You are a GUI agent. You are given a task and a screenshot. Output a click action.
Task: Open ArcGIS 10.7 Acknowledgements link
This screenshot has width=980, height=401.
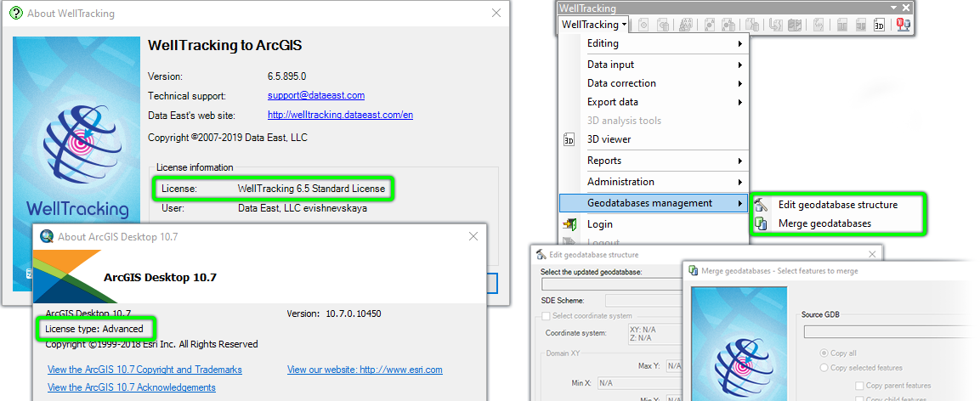pos(132,387)
